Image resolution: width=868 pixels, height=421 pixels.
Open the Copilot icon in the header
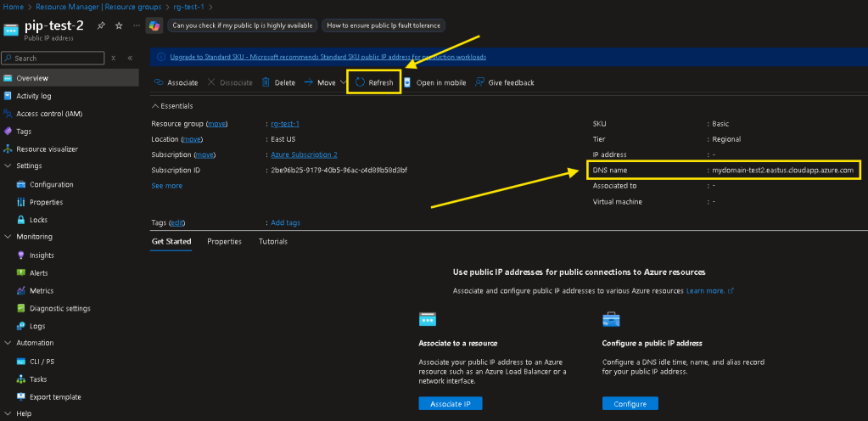(154, 26)
